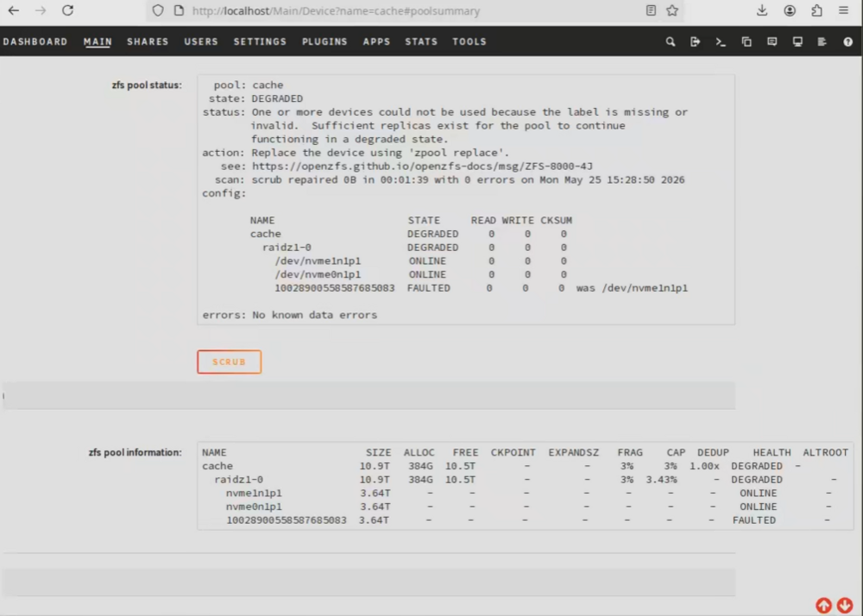
Task: Open the Stats tab
Action: coord(421,41)
